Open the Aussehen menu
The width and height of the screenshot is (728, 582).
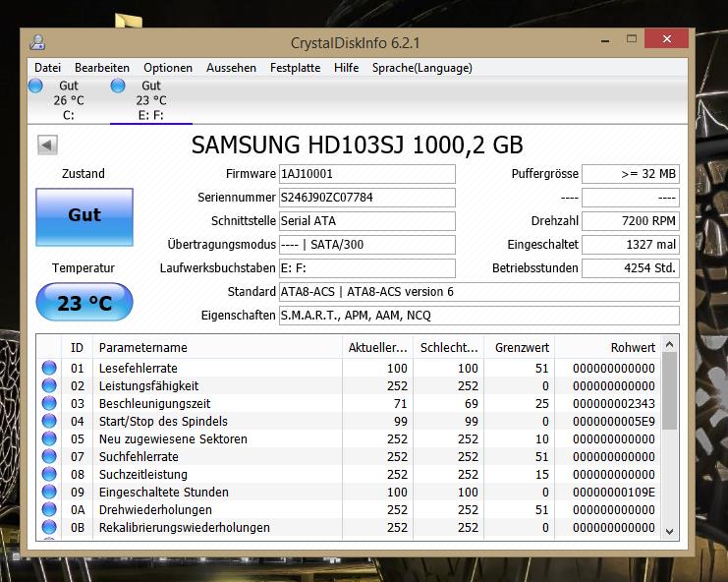231,68
